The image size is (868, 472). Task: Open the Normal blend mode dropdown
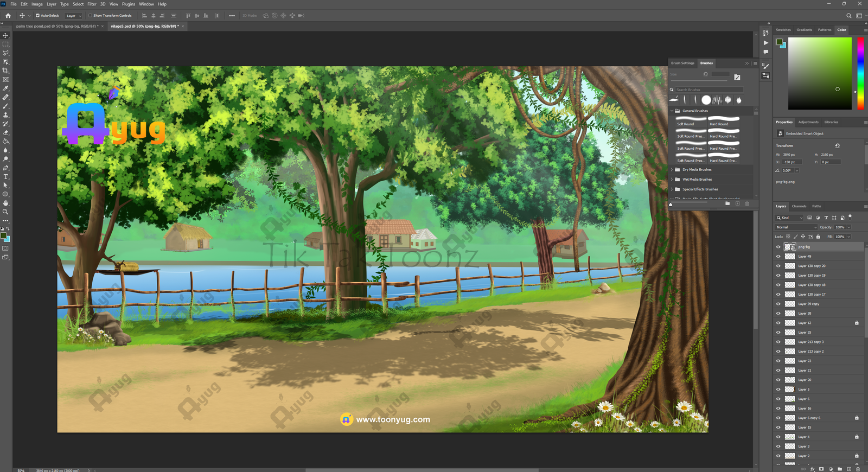[x=796, y=227]
